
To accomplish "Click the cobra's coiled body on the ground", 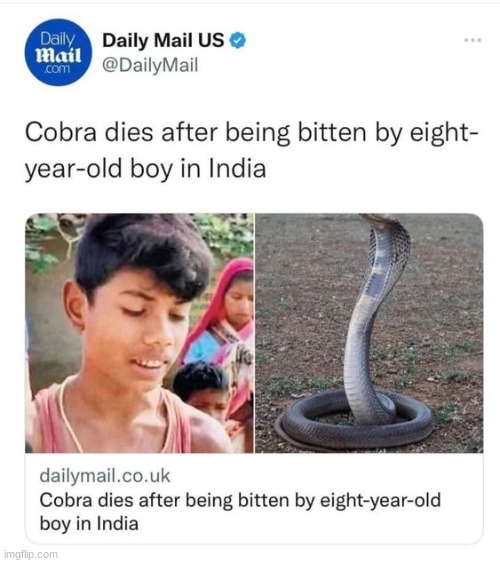I will (355, 421).
